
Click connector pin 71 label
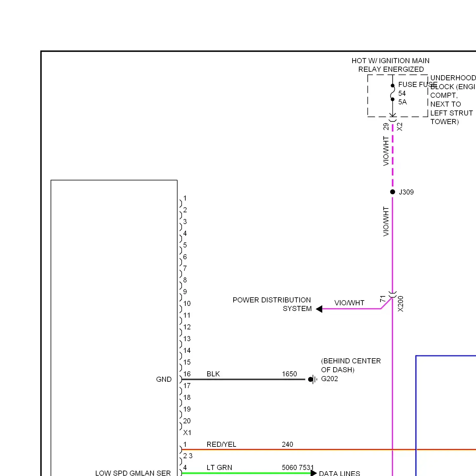click(x=383, y=299)
